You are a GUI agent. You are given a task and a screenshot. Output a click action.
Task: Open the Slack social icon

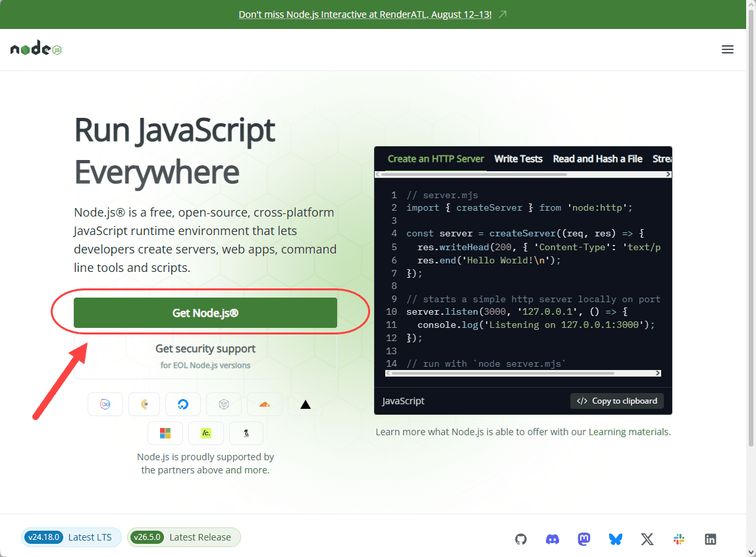pyautogui.click(x=679, y=539)
